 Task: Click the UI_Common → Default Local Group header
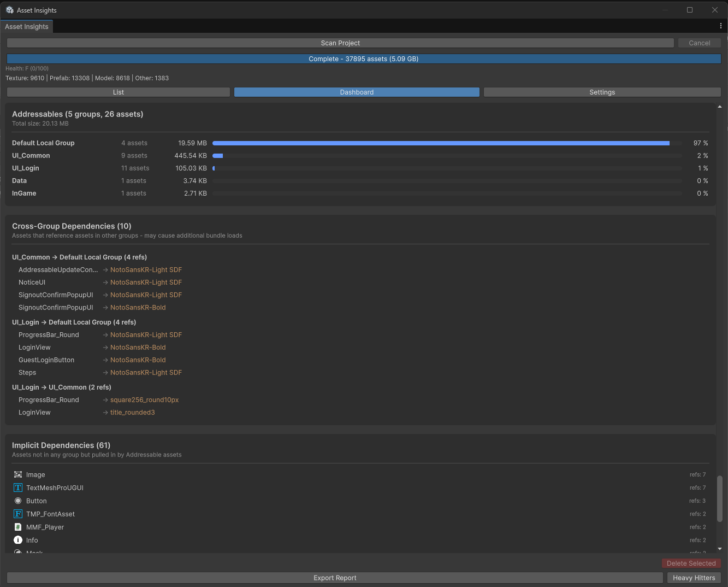pyautogui.click(x=79, y=257)
